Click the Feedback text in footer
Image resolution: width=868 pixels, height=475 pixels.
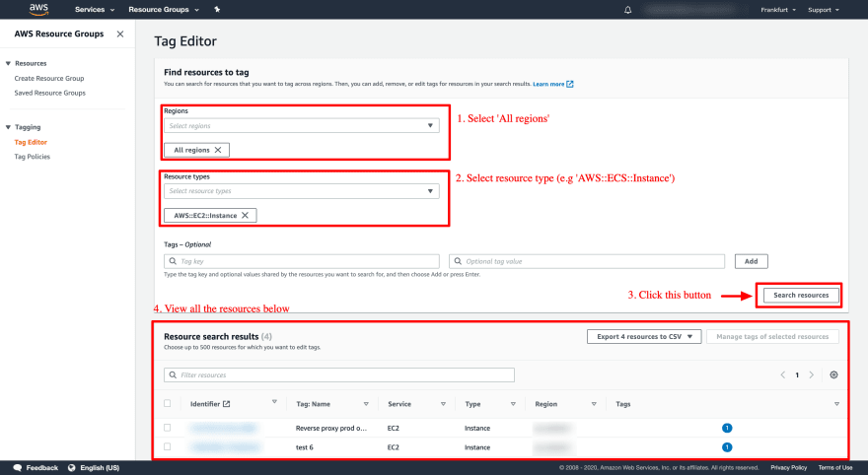point(42,468)
